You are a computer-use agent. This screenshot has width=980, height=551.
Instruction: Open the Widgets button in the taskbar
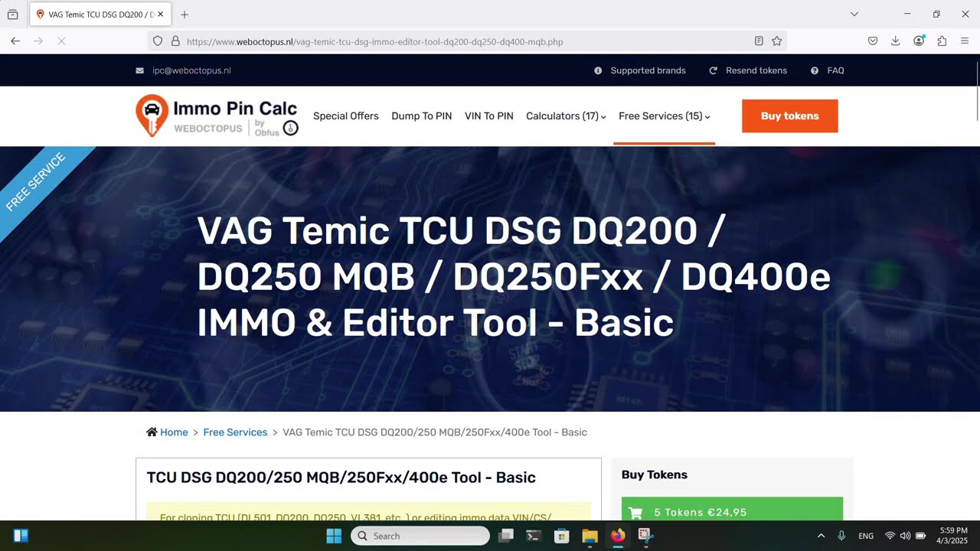pyautogui.click(x=21, y=536)
